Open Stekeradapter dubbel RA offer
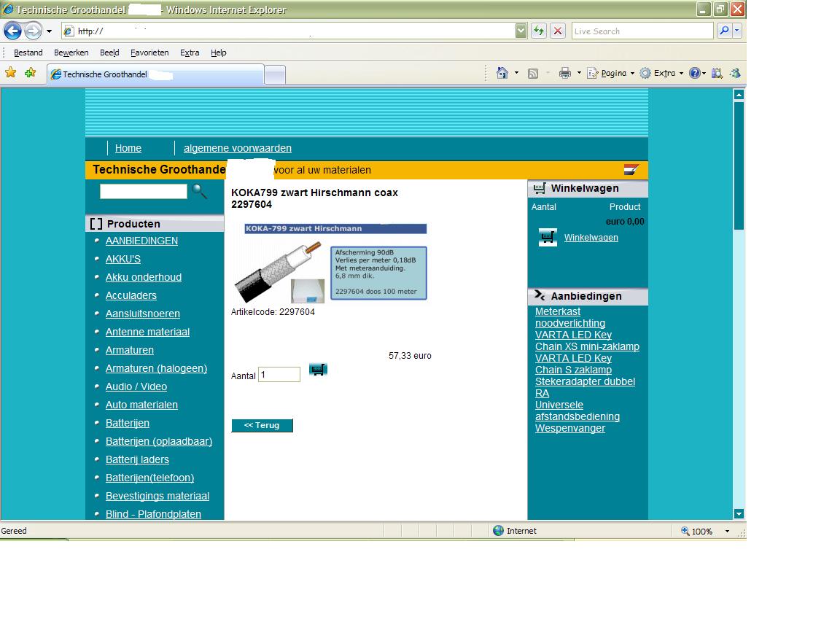 pos(585,387)
